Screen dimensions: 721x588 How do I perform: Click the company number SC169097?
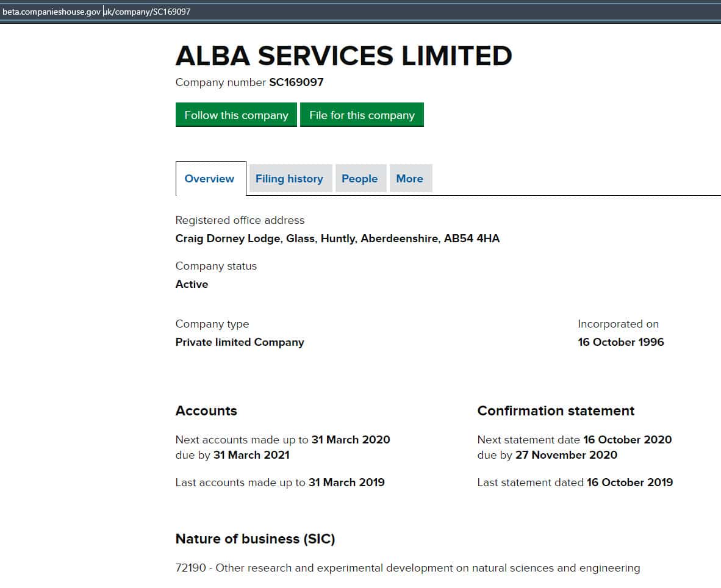click(296, 82)
